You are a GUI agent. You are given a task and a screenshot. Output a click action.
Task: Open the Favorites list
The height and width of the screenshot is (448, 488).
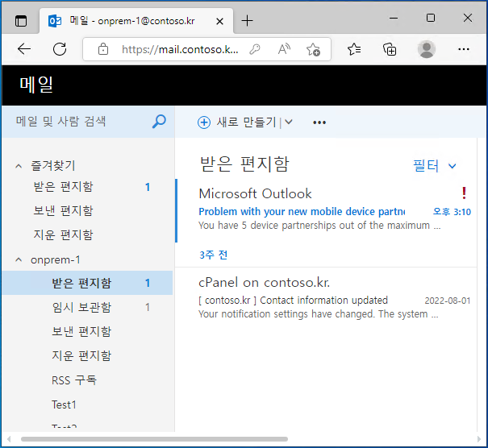(354, 49)
